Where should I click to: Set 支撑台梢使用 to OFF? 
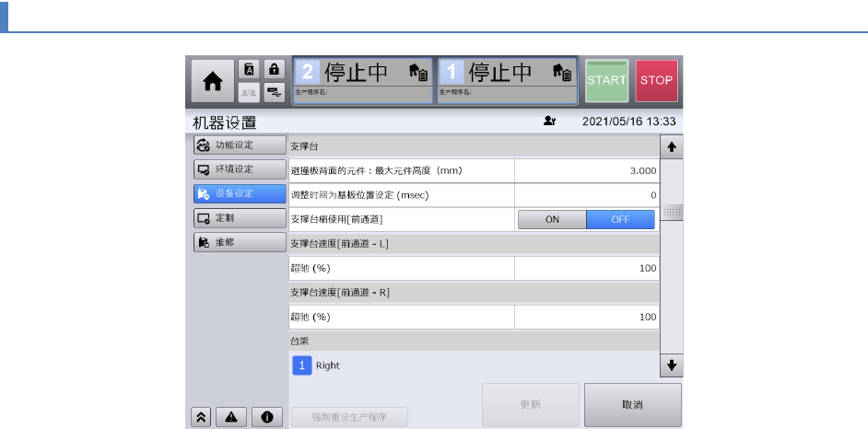[x=620, y=219]
